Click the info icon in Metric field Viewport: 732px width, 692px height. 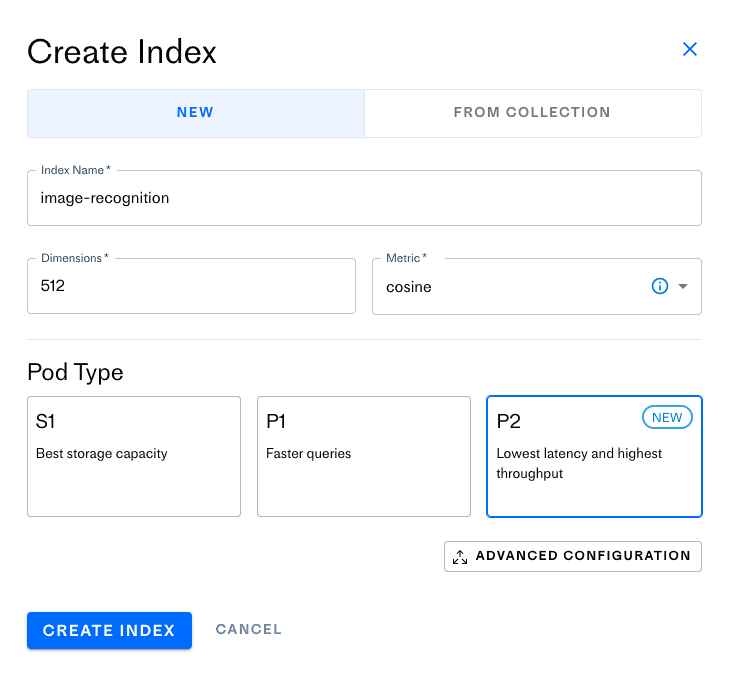(x=659, y=286)
